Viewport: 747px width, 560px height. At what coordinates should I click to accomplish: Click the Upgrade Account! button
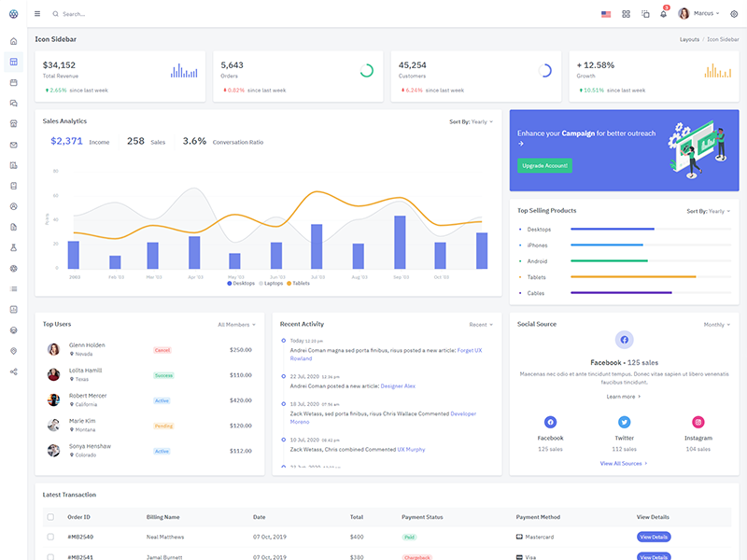tap(545, 165)
